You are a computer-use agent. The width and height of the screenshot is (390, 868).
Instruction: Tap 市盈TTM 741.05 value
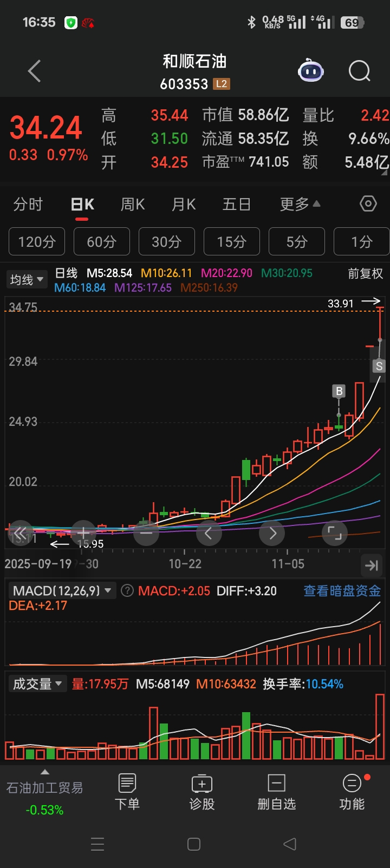[245, 162]
